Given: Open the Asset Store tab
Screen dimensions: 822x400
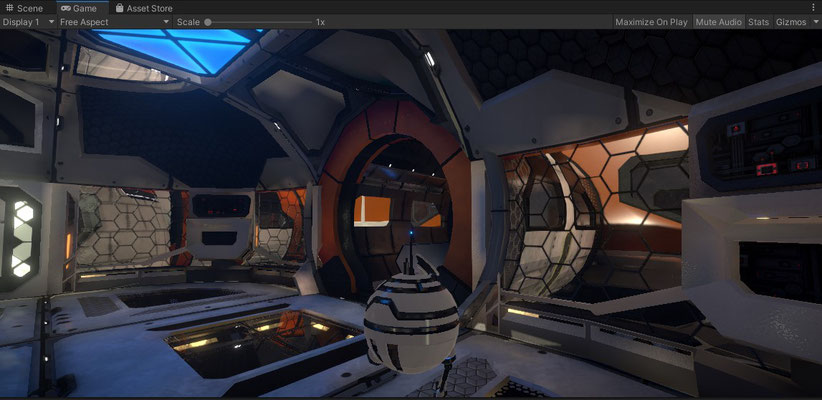Looking at the screenshot, I should tap(144, 8).
